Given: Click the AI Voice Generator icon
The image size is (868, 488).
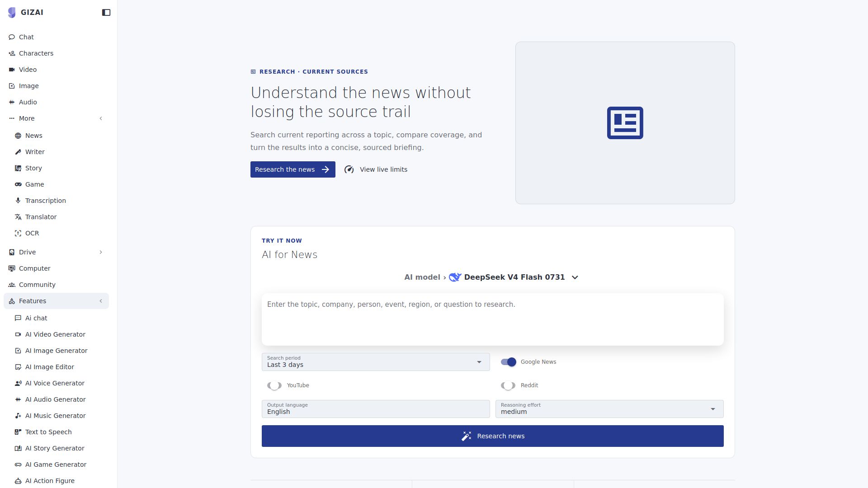Looking at the screenshot, I should (x=18, y=383).
